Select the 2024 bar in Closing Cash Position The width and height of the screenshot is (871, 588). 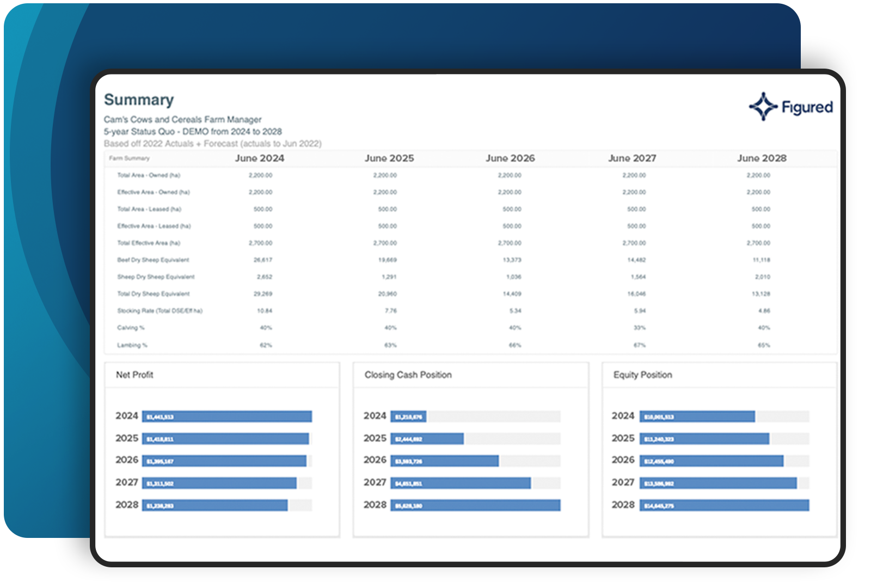coord(408,416)
